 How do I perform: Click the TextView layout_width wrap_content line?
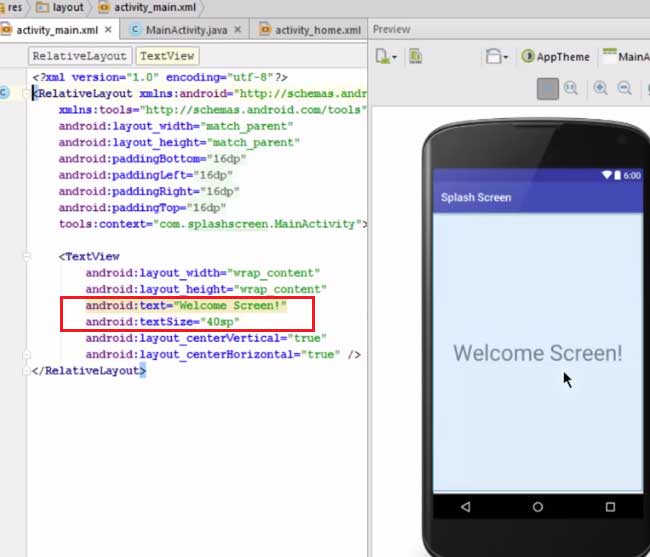pos(203,273)
